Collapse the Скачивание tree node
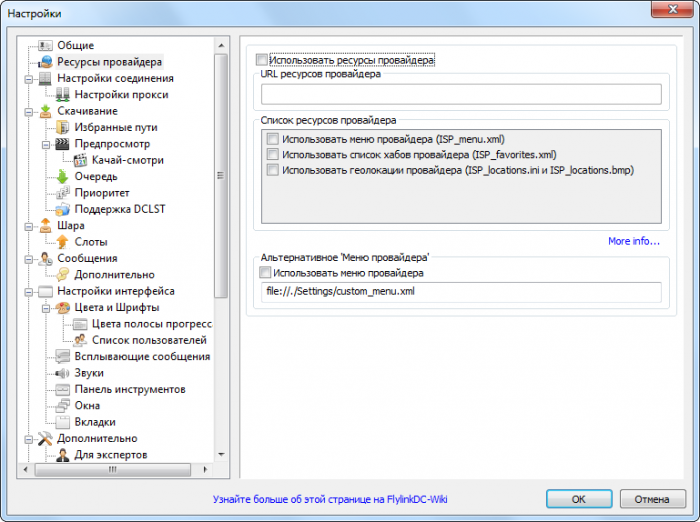700x522 pixels. pyautogui.click(x=29, y=111)
